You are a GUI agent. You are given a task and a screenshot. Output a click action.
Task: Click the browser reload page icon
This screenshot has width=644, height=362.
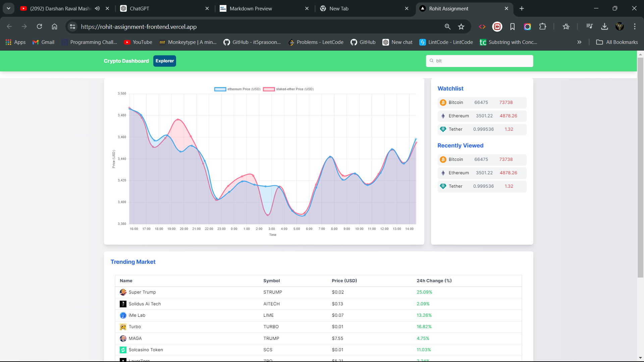point(39,26)
